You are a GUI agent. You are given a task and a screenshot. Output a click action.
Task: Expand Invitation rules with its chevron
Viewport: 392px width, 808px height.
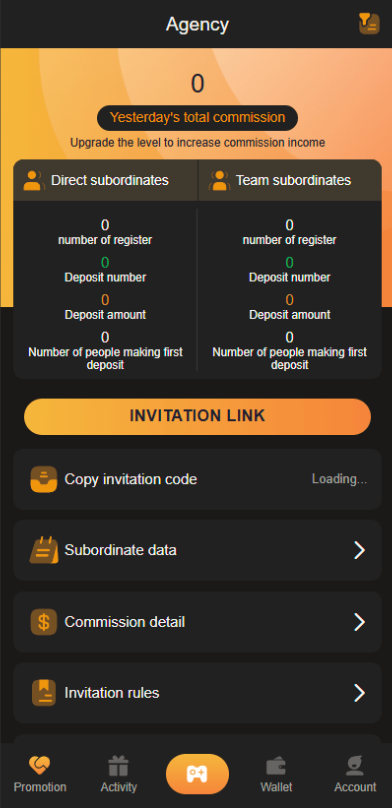(360, 693)
